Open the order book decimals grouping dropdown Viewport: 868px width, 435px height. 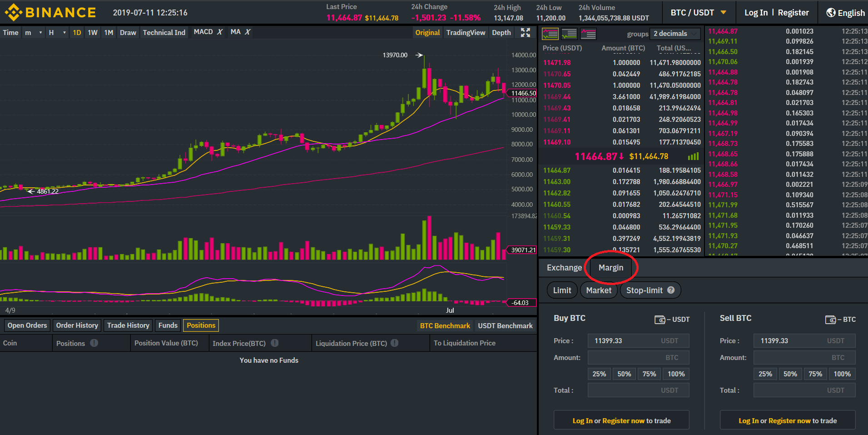point(675,34)
